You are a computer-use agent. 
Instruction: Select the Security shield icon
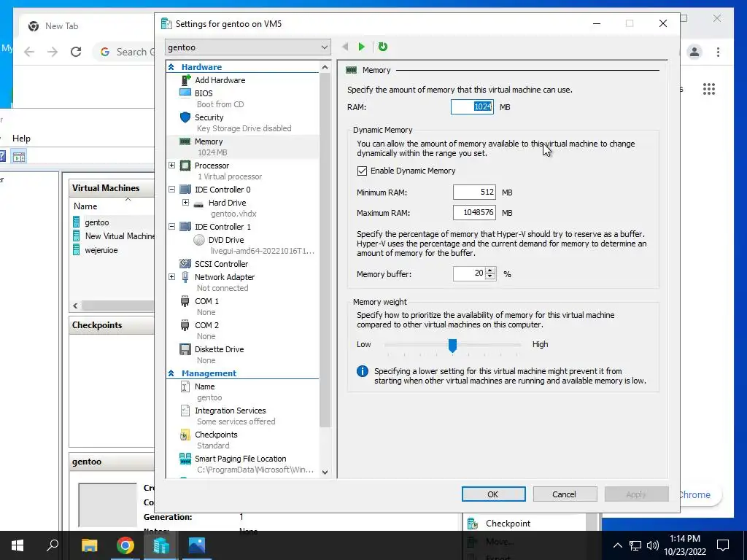coord(185,117)
